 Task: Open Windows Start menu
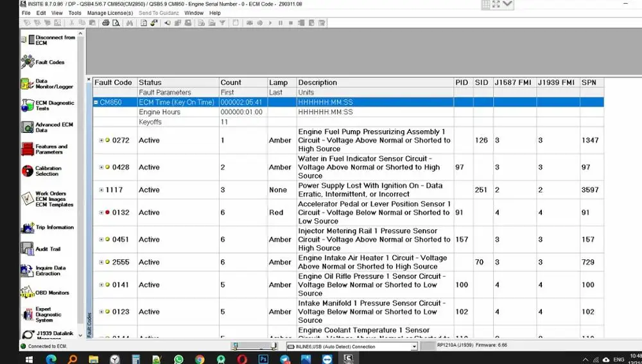[x=29, y=360]
